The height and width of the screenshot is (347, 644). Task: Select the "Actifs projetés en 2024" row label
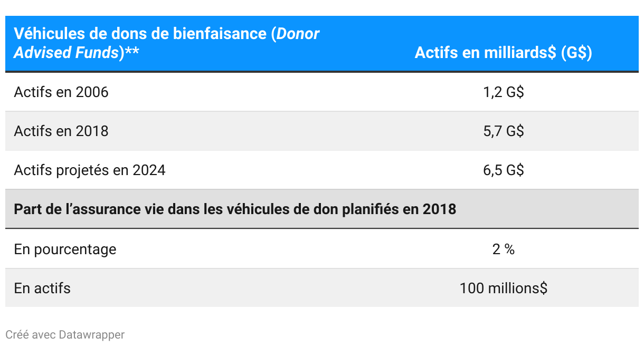pos(90,170)
